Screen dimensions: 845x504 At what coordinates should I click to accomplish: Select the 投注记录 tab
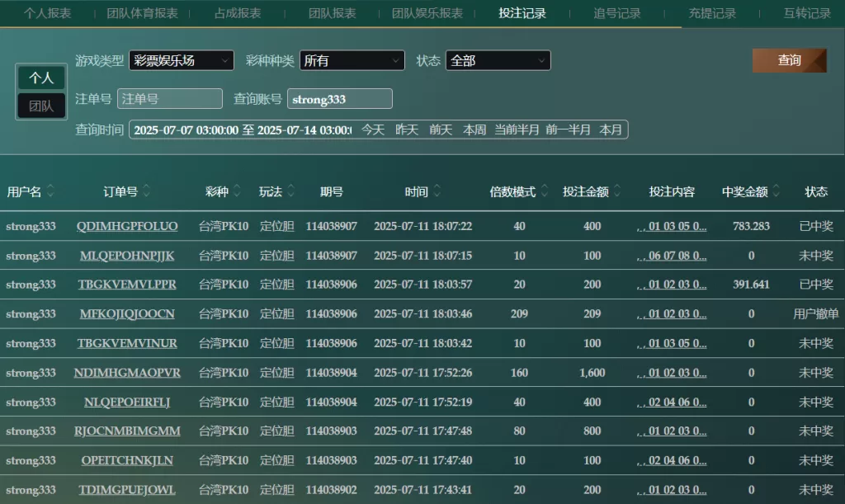click(522, 13)
